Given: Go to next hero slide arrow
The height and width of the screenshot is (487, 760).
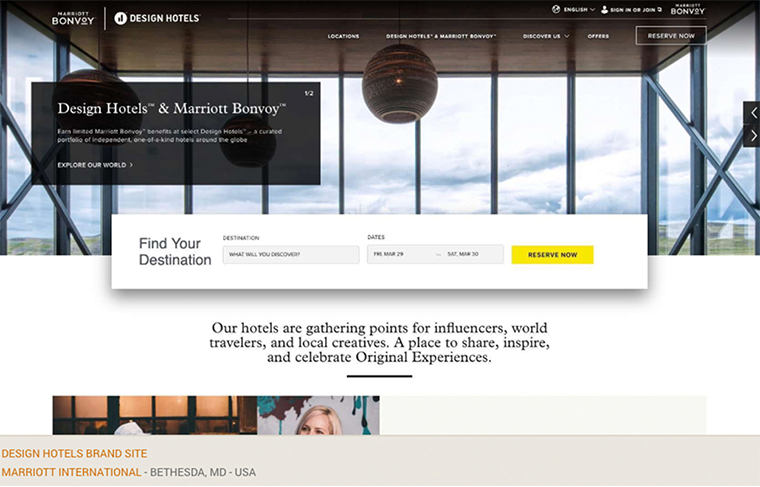Looking at the screenshot, I should click(x=753, y=136).
